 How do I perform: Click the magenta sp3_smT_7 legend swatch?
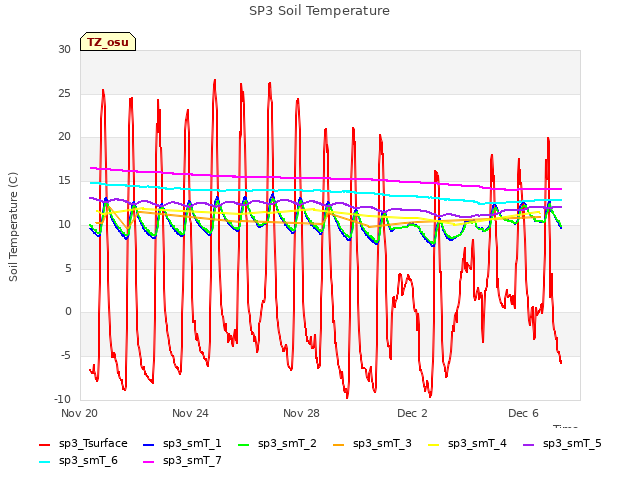coord(149,462)
